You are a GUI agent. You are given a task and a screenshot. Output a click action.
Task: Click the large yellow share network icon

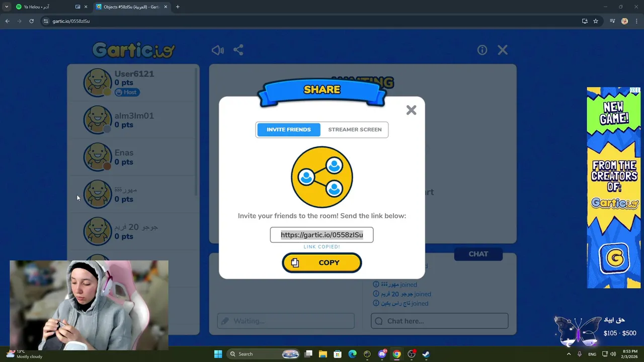(322, 177)
